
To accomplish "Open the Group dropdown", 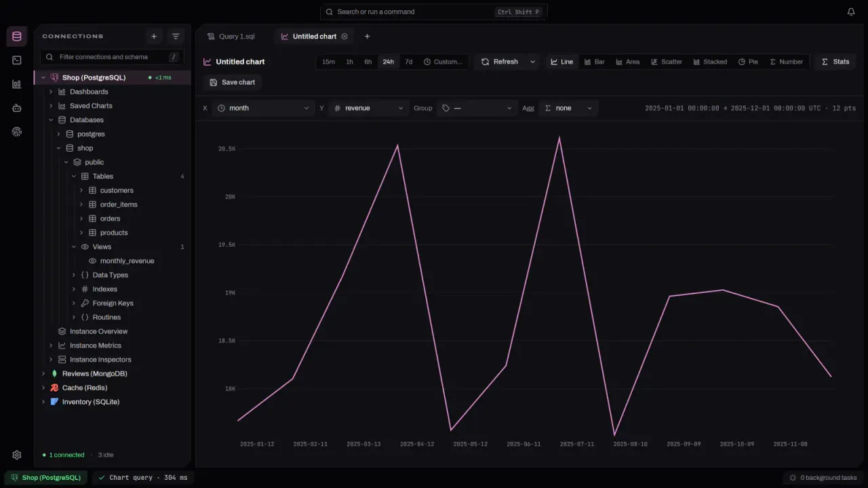I will coord(477,108).
